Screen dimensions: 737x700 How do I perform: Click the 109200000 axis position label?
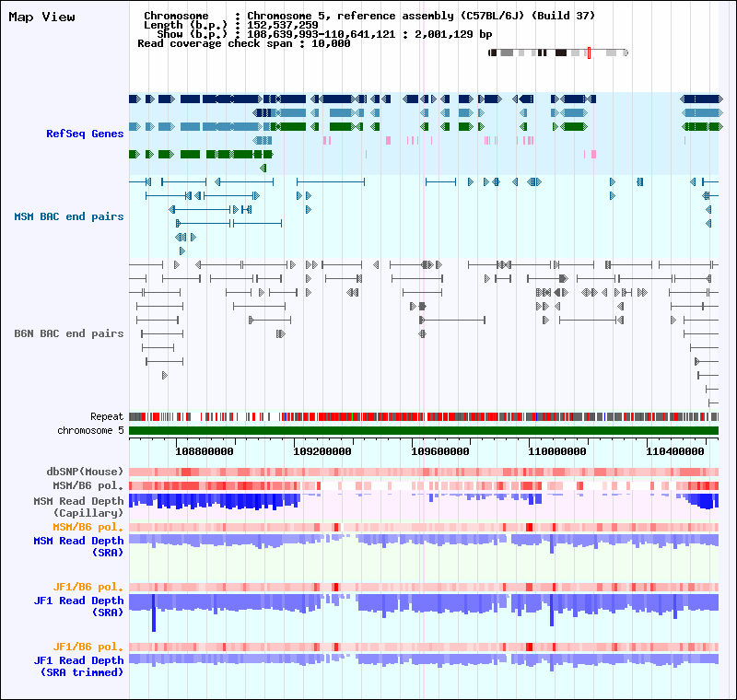click(x=322, y=452)
